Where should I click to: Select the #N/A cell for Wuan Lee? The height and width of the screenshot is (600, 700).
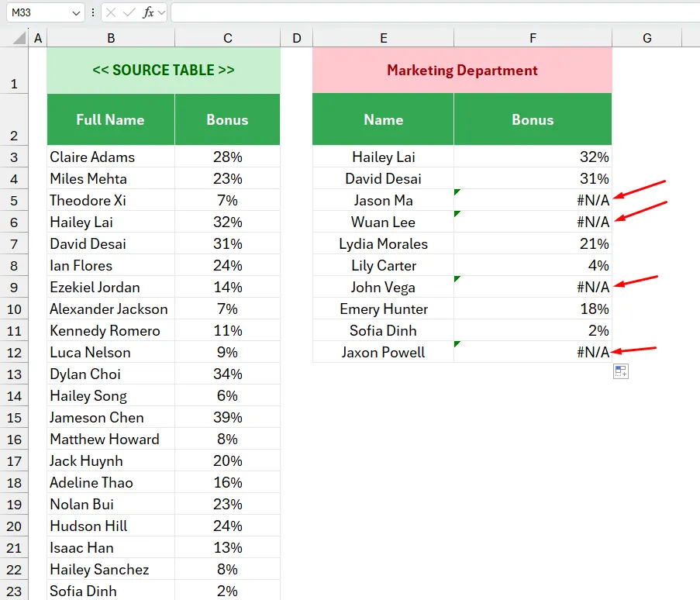(x=533, y=222)
